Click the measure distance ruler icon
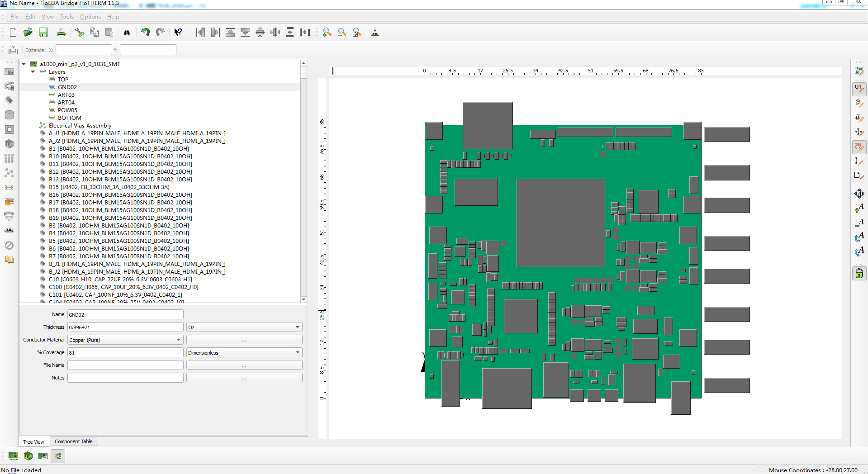868x474 pixels. coord(13,50)
